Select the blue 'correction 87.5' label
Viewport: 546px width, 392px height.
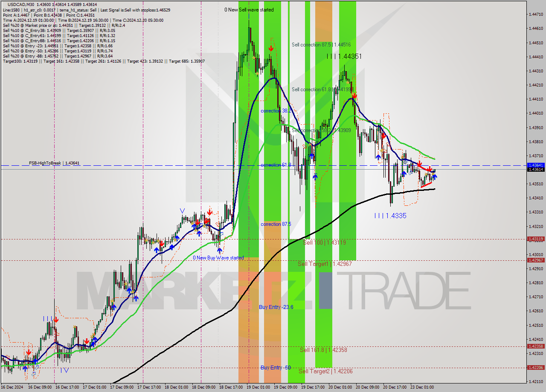276,224
